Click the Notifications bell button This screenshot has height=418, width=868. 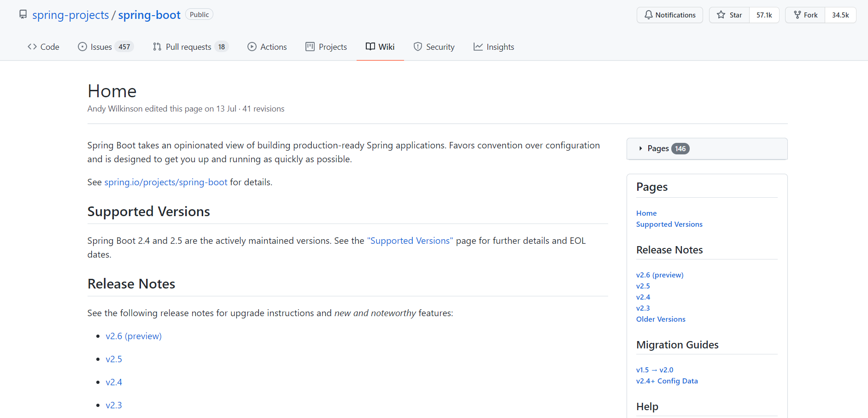(x=670, y=15)
